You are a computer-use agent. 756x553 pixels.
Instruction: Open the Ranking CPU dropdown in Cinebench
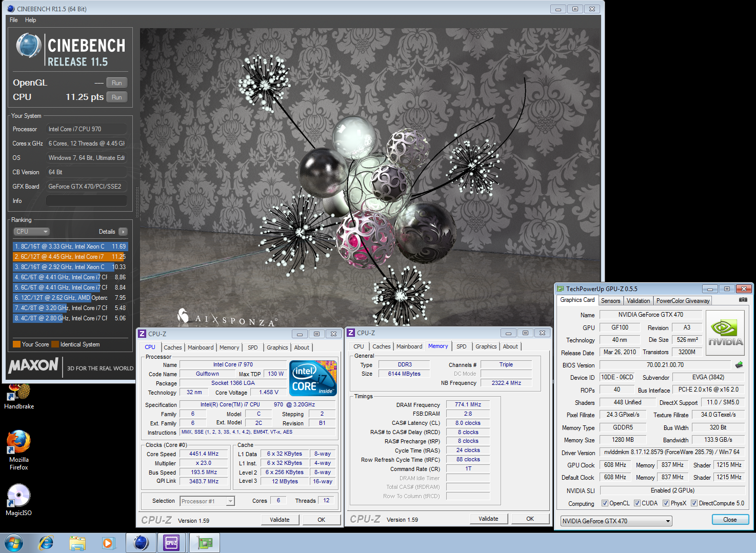pos(31,232)
